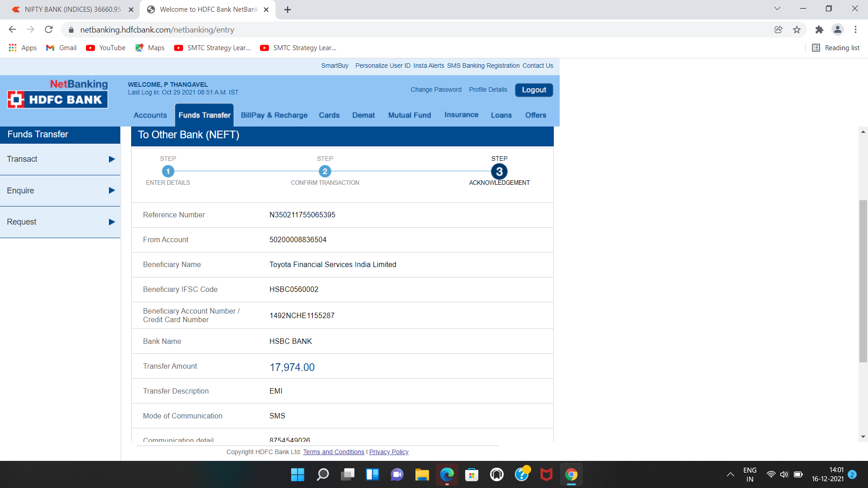Click Step 1 Enter Details circle
This screenshot has height=488, width=868.
[168, 172]
